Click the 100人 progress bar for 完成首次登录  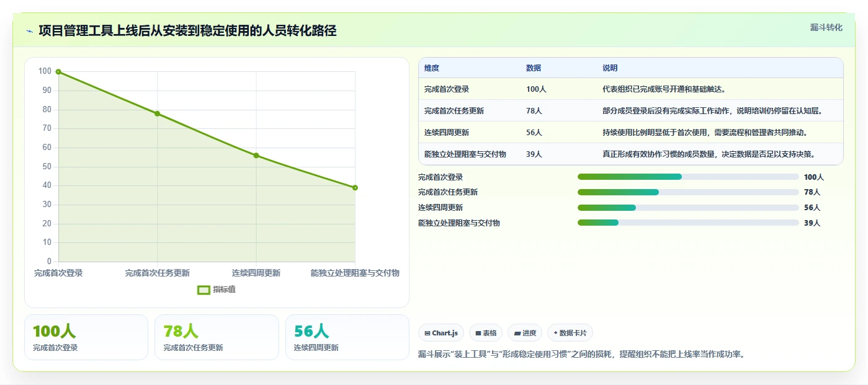coord(688,177)
